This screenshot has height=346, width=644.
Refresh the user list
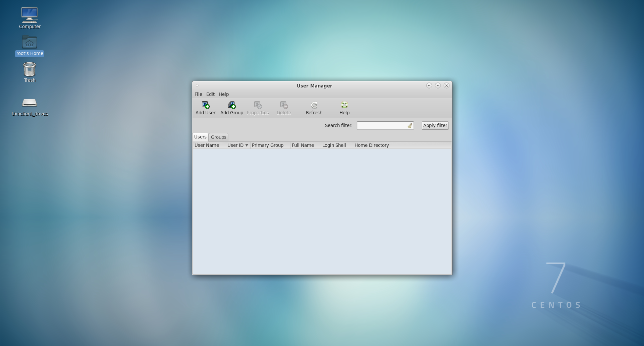[314, 108]
